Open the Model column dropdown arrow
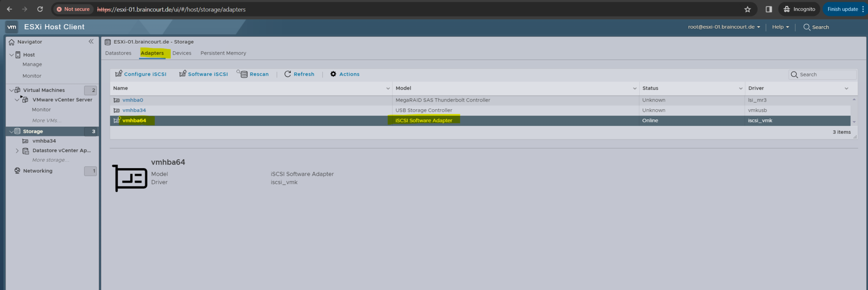The image size is (868, 290). [x=634, y=88]
